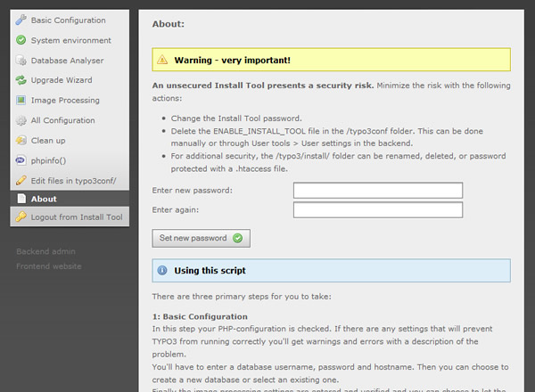535x392 pixels.
Task: Click the Image Processing picture icon
Action: [21, 101]
